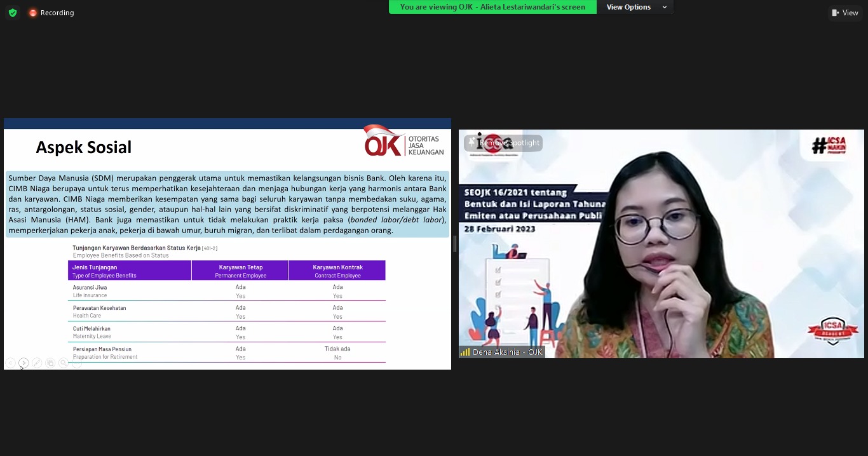Expand the chevron next to View Options
This screenshot has width=868, height=456.
[665, 7]
